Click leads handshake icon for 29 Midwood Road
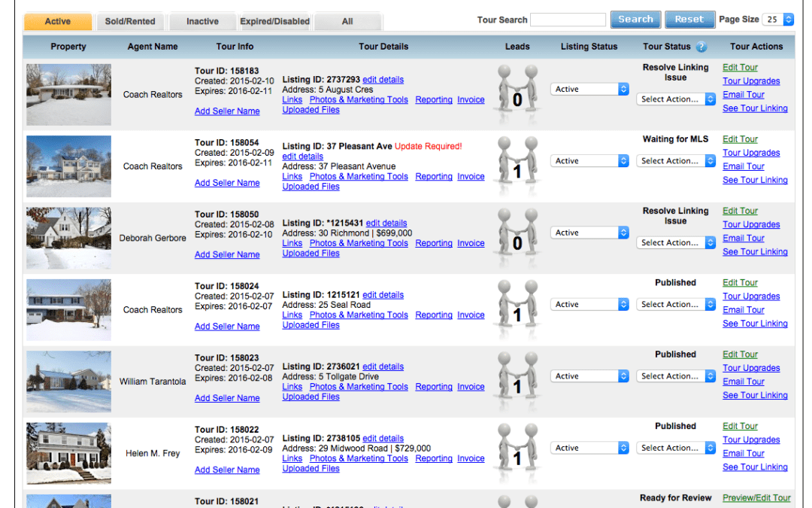Viewport: 812px width, 508px height. [x=517, y=451]
